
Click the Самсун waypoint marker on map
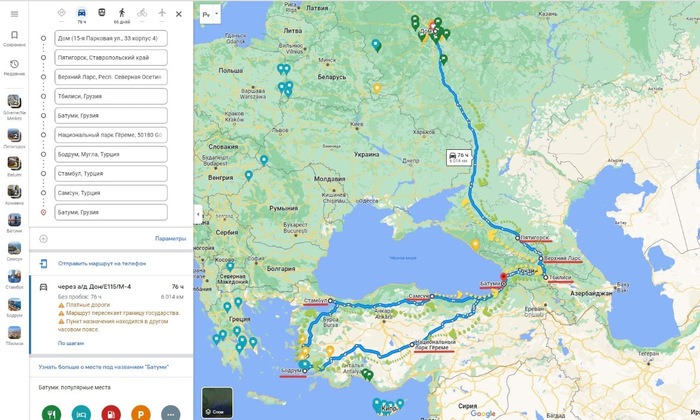click(432, 296)
